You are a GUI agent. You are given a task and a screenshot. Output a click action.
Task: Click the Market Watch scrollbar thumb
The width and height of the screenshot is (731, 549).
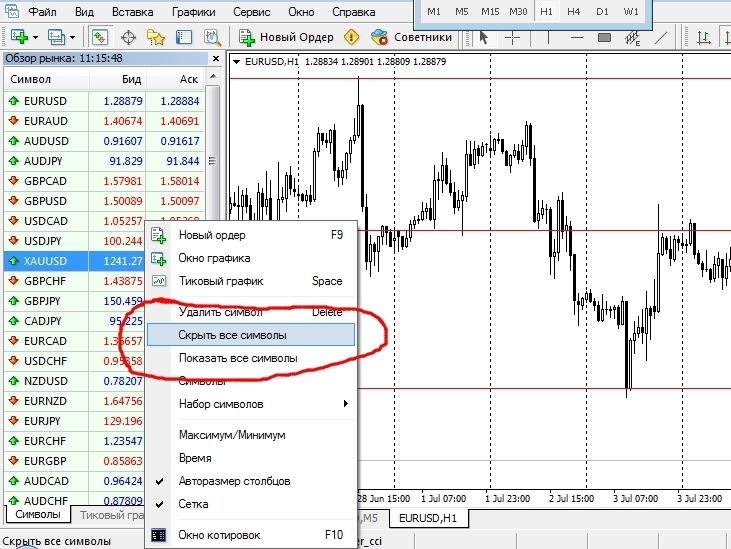click(213, 161)
